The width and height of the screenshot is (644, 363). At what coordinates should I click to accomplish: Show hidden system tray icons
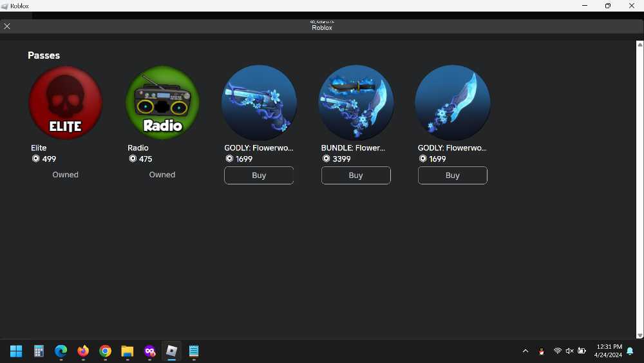click(526, 351)
